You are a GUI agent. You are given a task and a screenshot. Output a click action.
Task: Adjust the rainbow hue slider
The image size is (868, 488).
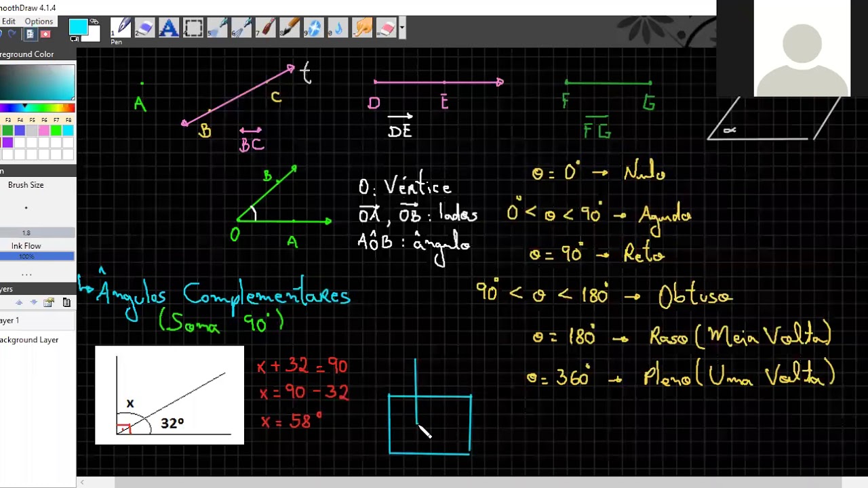tap(37, 108)
